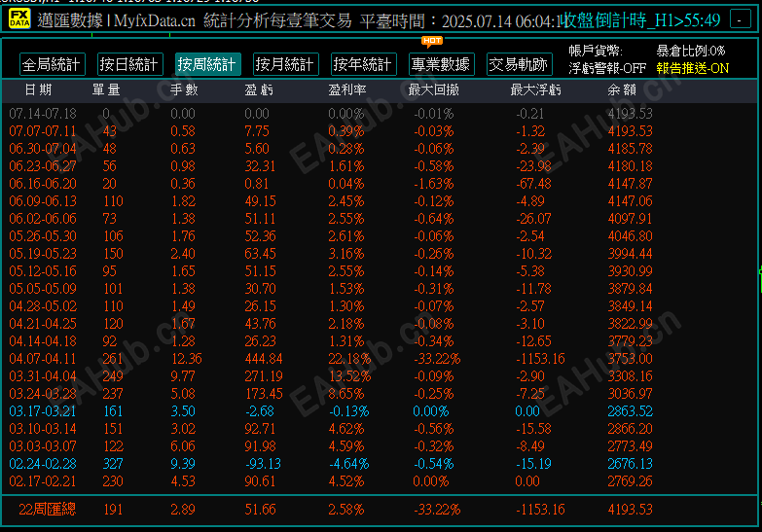Click the 22.18% profit rate value
The height and width of the screenshot is (532, 762).
(349, 359)
